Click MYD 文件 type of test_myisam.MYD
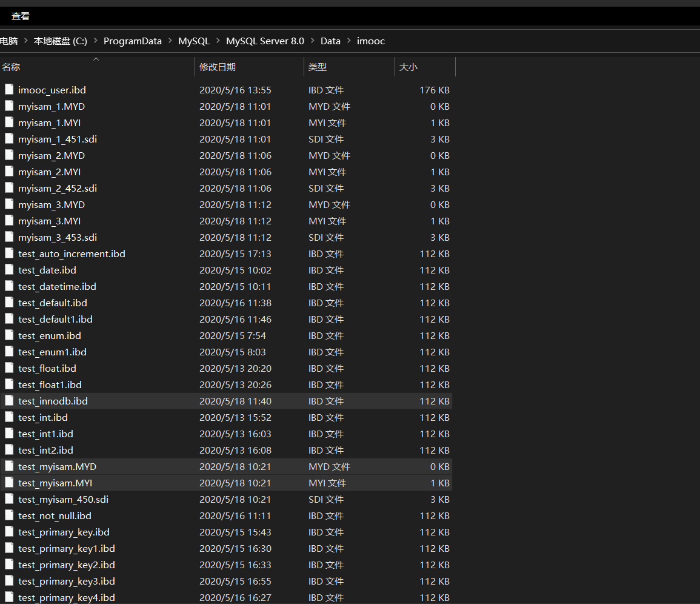The image size is (700, 604). click(330, 467)
